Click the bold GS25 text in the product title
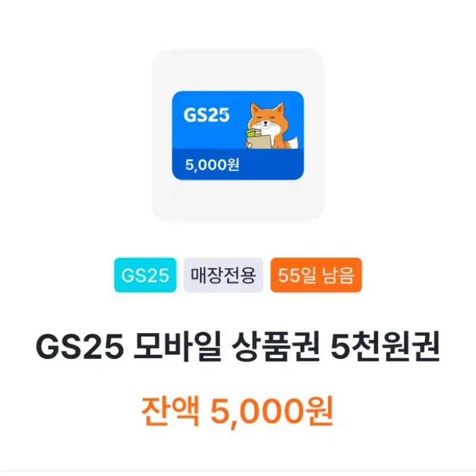Viewport: 476px width, 476px height. (x=80, y=347)
